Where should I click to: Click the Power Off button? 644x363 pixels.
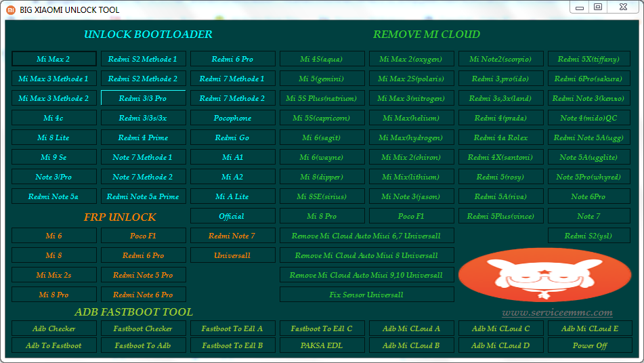591,345
